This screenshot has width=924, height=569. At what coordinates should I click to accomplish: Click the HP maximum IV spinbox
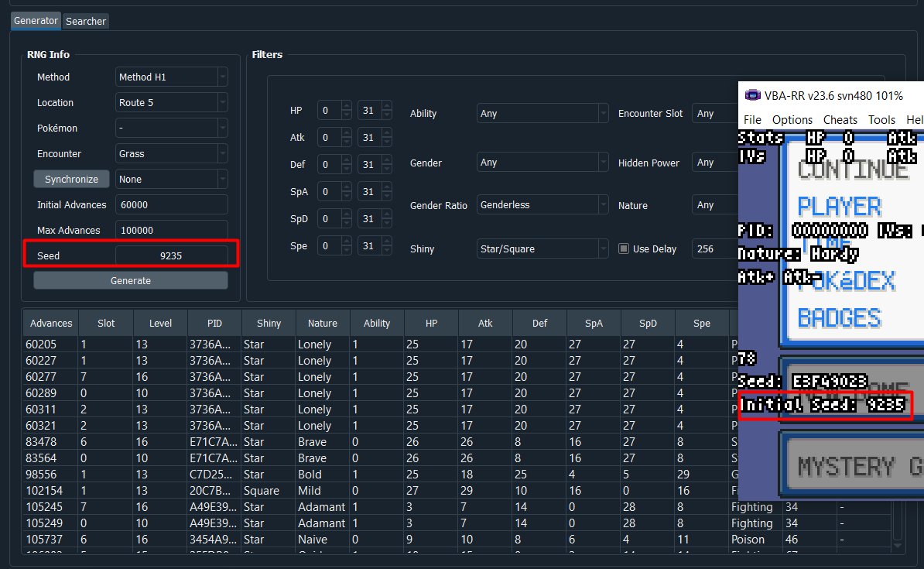click(x=375, y=110)
